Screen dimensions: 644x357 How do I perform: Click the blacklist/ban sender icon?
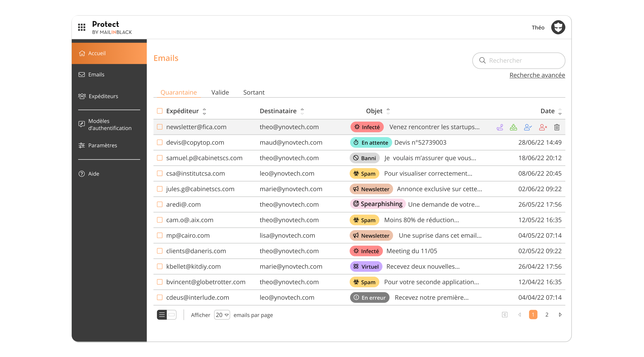[x=542, y=127]
